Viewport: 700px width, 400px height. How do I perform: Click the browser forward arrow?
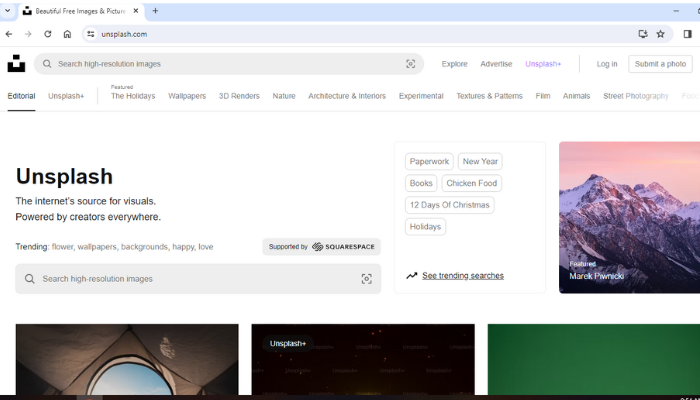pyautogui.click(x=28, y=34)
